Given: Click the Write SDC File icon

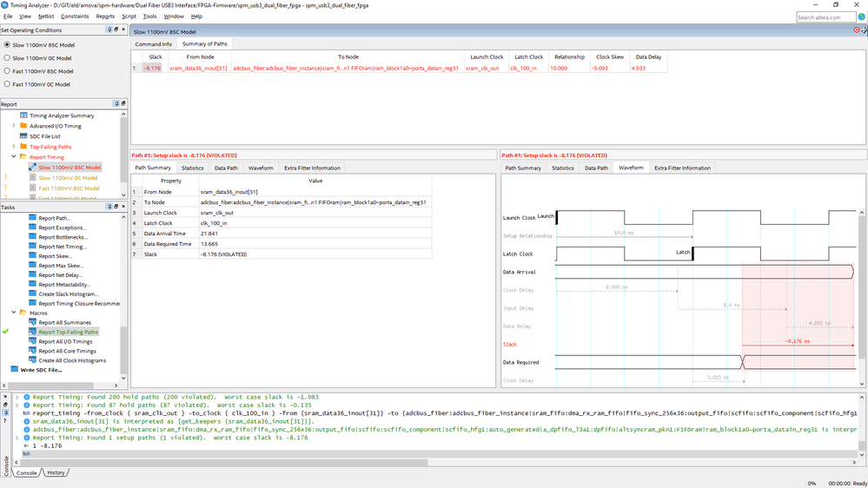Looking at the screenshot, I should pos(14,370).
